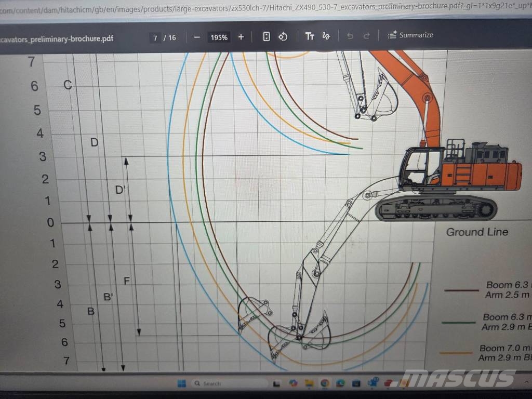The height and width of the screenshot is (399, 532).
Task: Open Google Chrome on the taskbar
Action: pyautogui.click(x=325, y=383)
